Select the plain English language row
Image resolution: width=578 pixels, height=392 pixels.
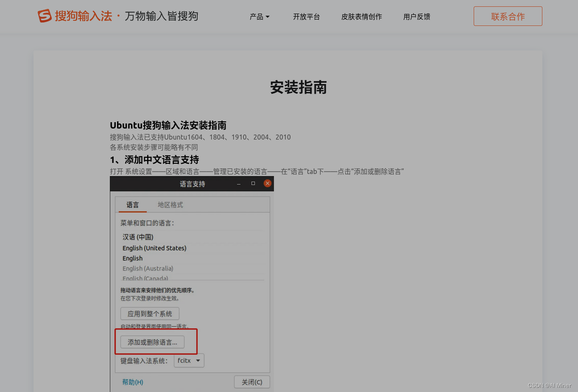[x=192, y=258]
